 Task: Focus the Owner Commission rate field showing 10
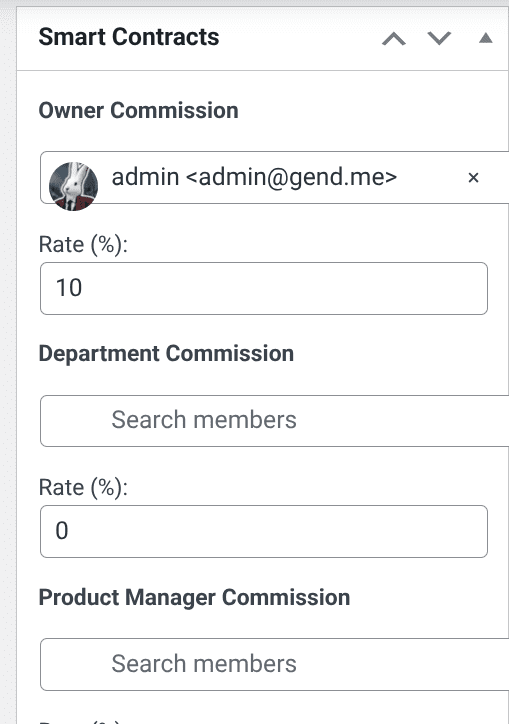(264, 289)
